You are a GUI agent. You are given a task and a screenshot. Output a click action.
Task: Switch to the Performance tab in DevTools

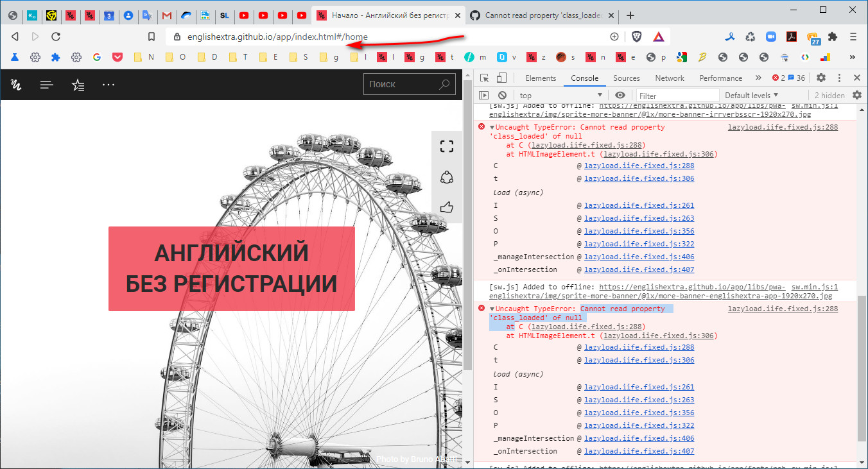coord(721,78)
